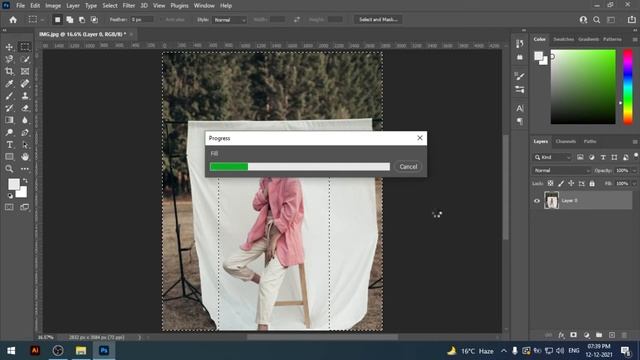
Task: Add layer style with fx icon
Action: pyautogui.click(x=561, y=335)
